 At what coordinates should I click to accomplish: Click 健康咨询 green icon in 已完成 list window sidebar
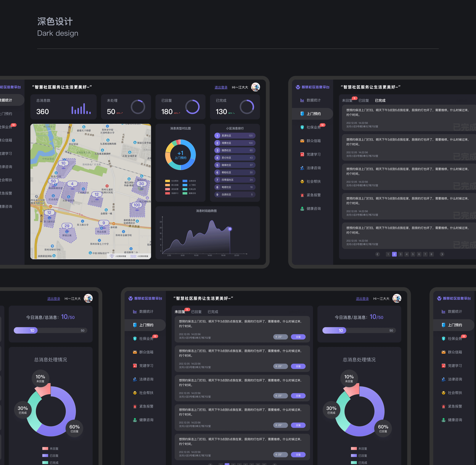coord(302,209)
